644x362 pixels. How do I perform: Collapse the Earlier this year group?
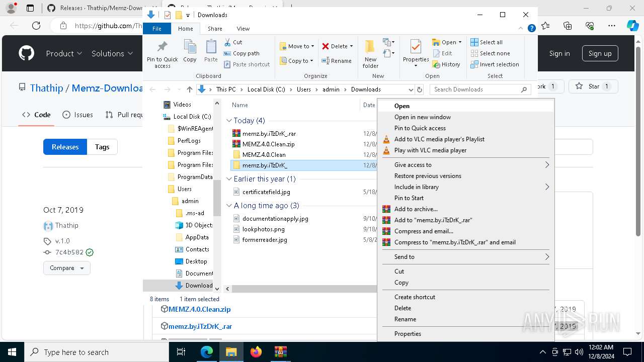pos(229,179)
